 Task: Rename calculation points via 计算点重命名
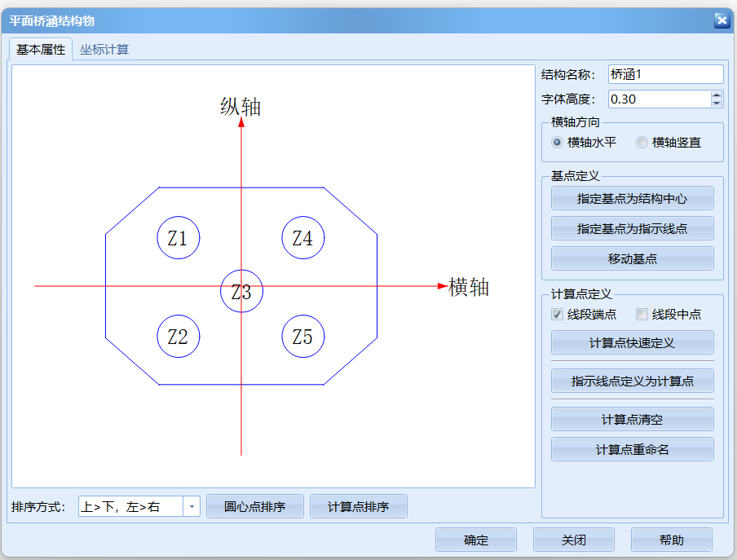[632, 449]
